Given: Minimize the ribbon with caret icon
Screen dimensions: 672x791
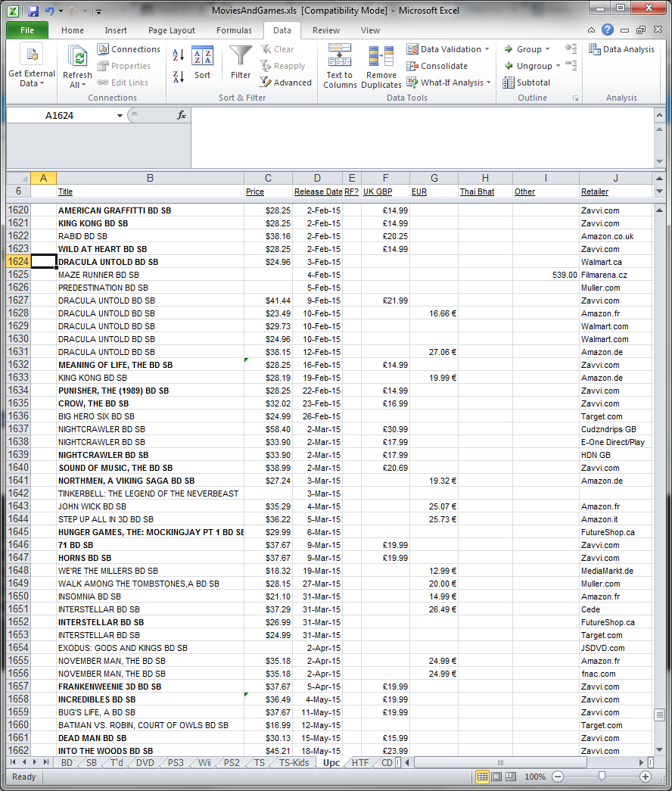Looking at the screenshot, I should click(591, 30).
